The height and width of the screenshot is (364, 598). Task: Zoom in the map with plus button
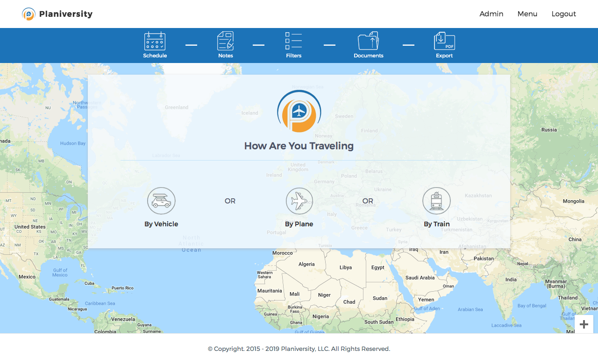(584, 324)
